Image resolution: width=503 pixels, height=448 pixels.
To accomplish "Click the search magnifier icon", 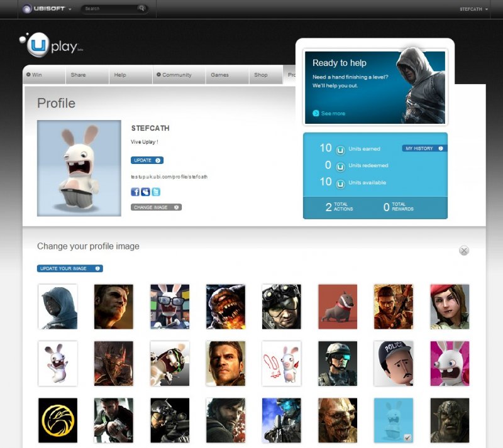I will point(141,9).
